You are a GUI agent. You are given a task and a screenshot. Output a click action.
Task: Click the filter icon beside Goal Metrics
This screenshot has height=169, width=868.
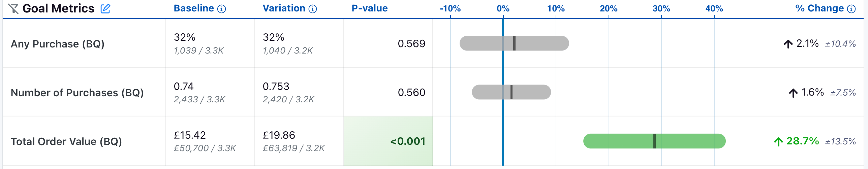click(x=13, y=8)
